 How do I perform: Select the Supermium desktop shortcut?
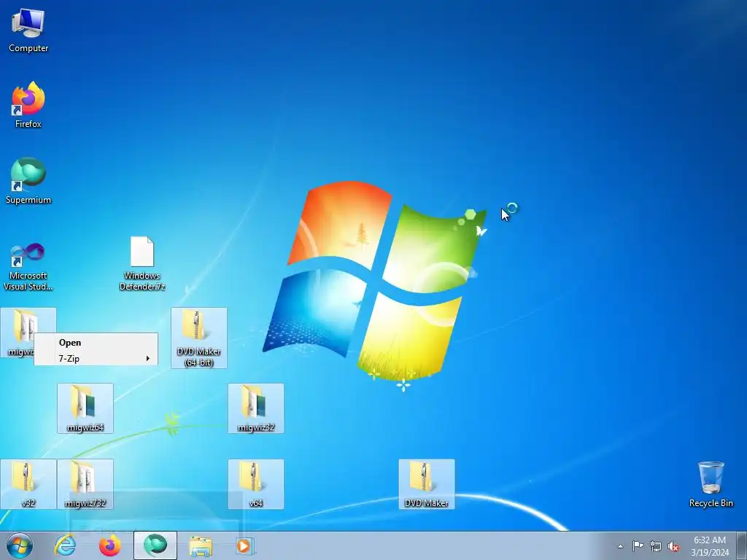(28, 181)
